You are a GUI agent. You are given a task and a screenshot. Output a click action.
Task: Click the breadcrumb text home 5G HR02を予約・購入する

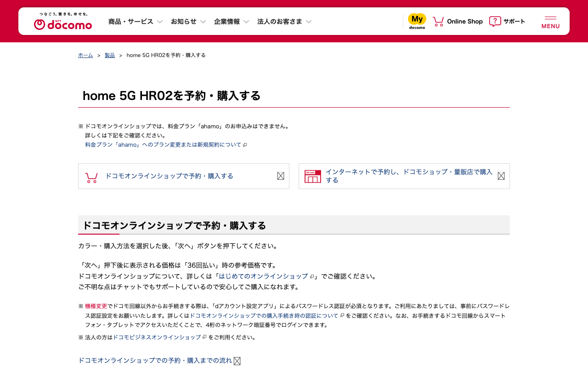(166, 55)
